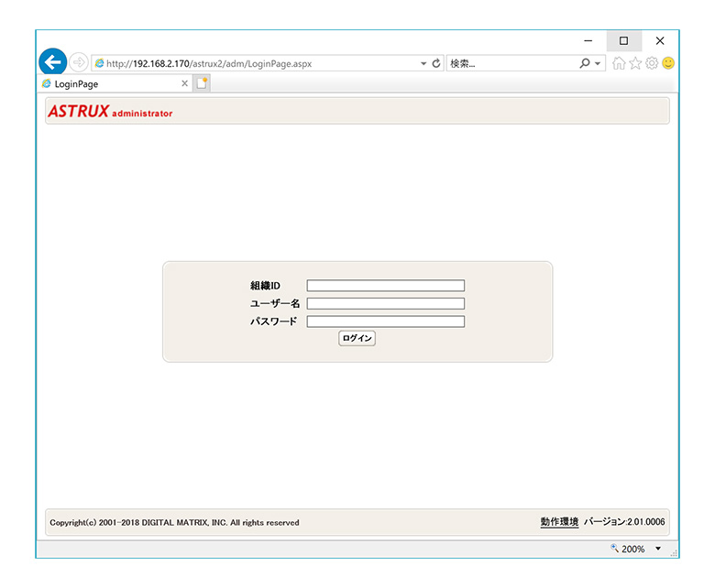Click the magnifier search icon
Viewport: 715px width, 588px height.
[x=585, y=63]
